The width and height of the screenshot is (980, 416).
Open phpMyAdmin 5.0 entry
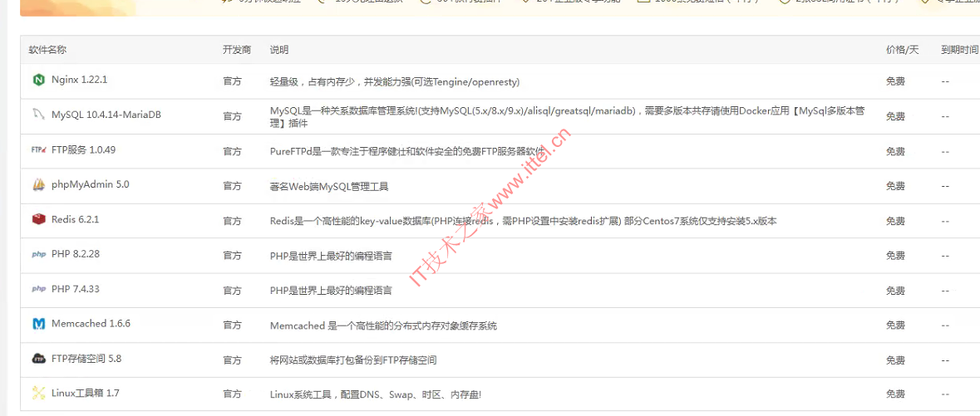(x=91, y=185)
